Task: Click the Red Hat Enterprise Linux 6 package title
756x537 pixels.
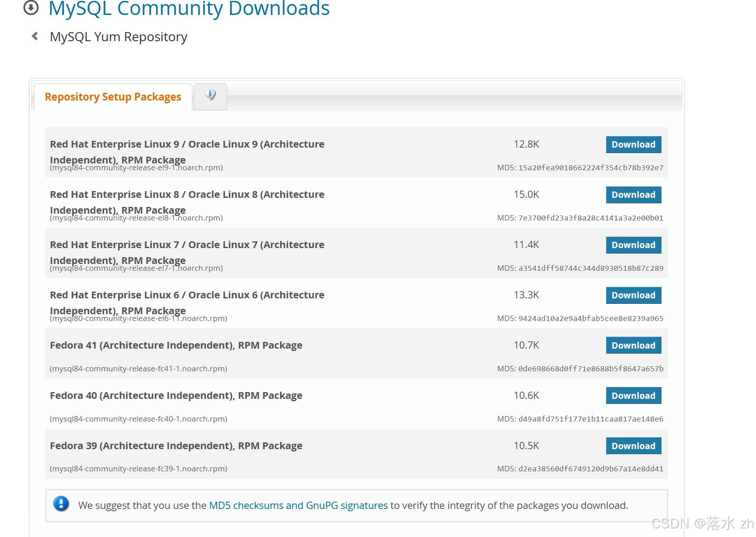Action: [187, 303]
